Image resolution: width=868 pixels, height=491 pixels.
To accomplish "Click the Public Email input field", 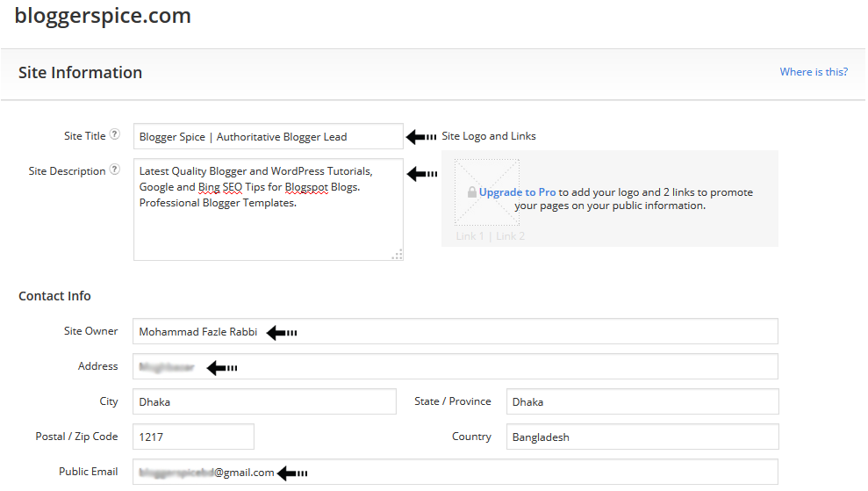I will coord(455,473).
